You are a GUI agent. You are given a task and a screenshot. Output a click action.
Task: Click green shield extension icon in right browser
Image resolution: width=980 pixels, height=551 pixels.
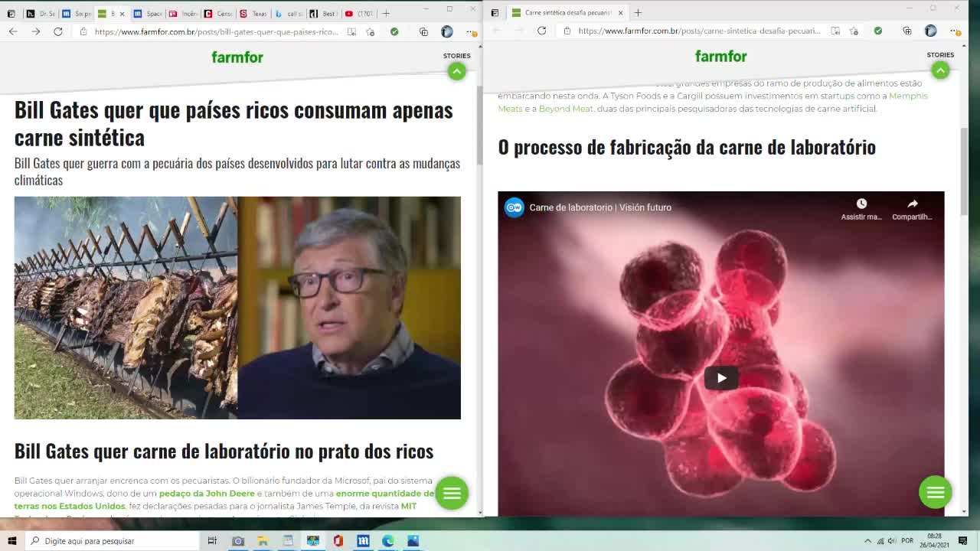878,31
